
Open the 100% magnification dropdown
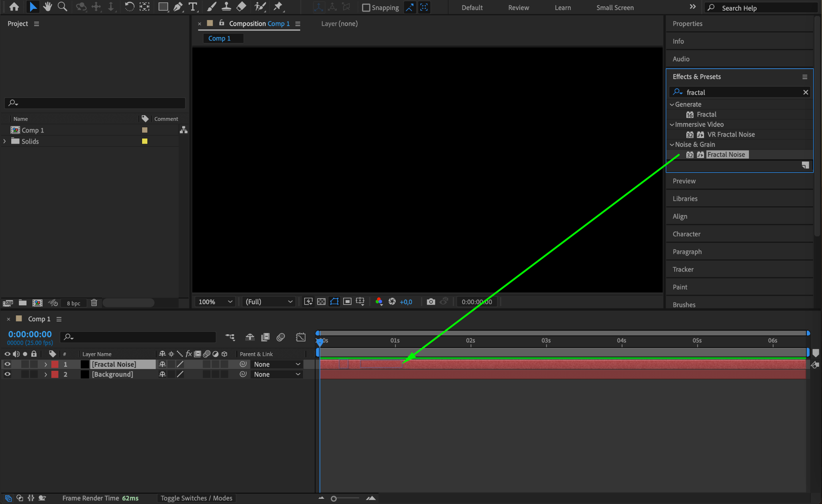(216, 302)
